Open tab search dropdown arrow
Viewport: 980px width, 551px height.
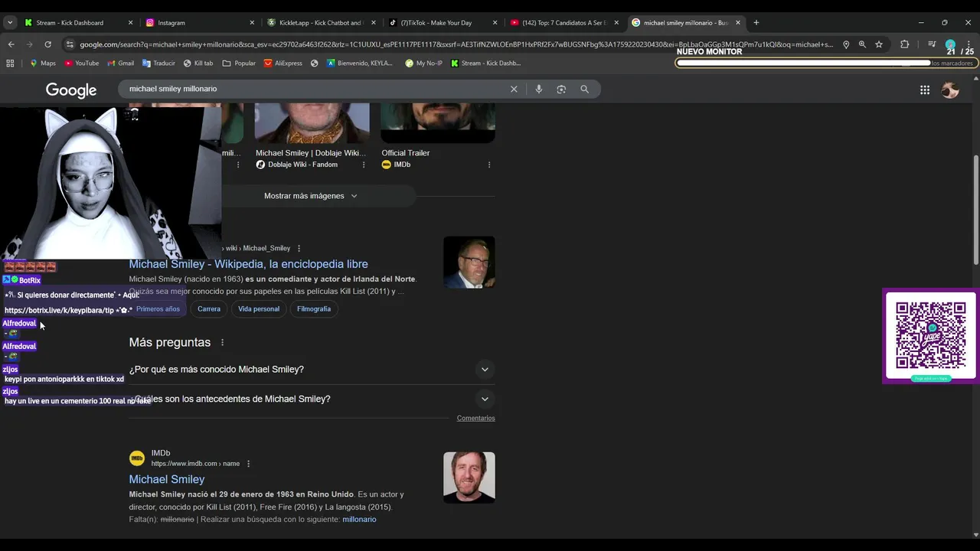coord(10,23)
